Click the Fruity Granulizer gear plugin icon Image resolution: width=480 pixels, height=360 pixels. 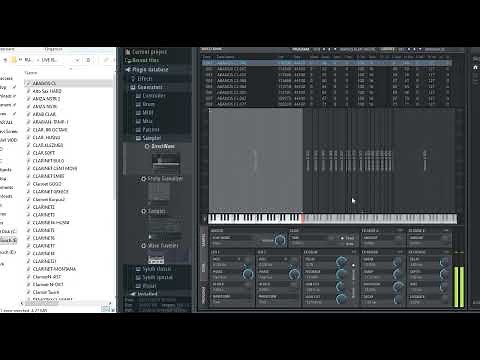click(144, 179)
